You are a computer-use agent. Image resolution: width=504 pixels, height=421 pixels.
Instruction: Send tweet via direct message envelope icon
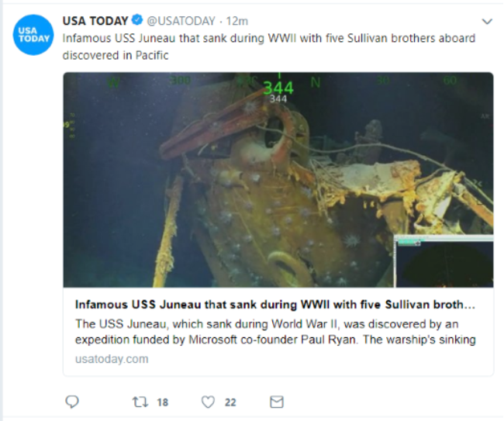(277, 402)
